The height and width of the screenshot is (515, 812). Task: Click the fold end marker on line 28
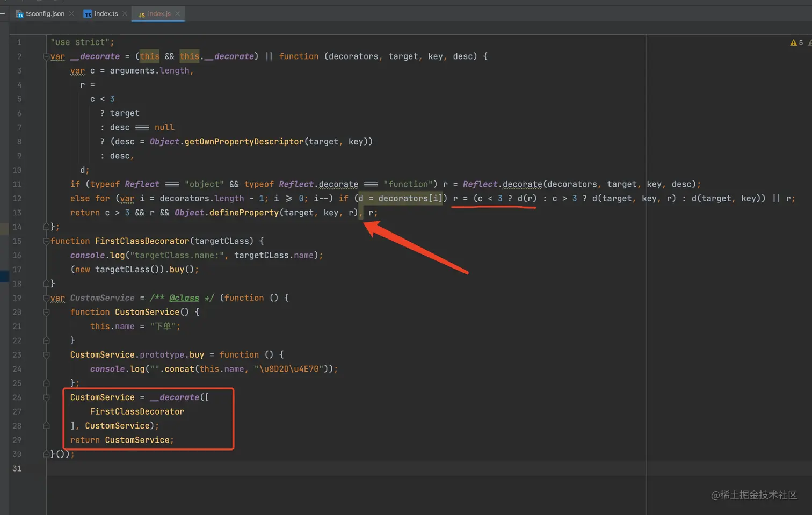tap(46, 426)
